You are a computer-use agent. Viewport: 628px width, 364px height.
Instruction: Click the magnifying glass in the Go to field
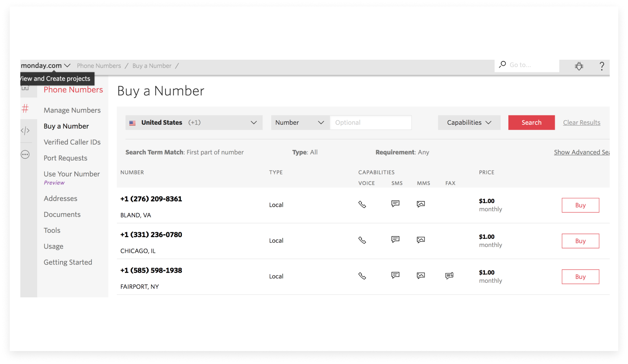[x=502, y=65]
